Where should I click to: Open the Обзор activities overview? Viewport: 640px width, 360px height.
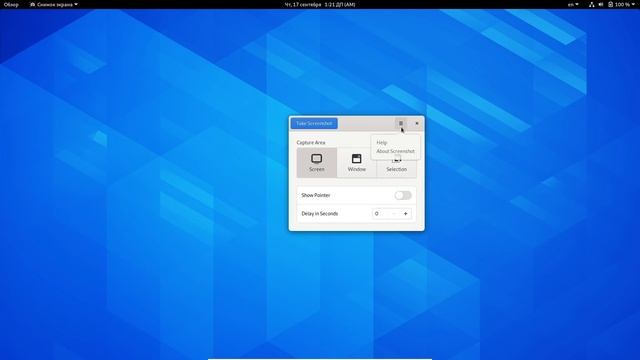11,4
